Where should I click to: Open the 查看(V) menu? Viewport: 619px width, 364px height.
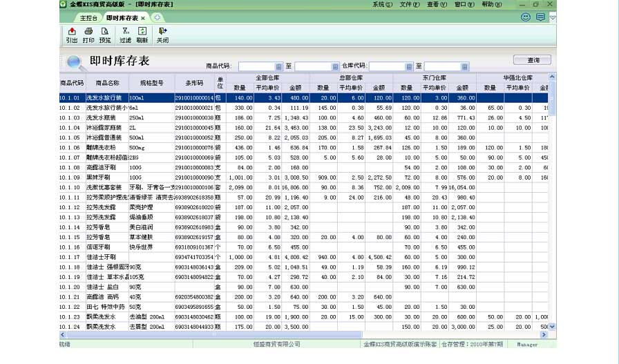pyautogui.click(x=437, y=4)
